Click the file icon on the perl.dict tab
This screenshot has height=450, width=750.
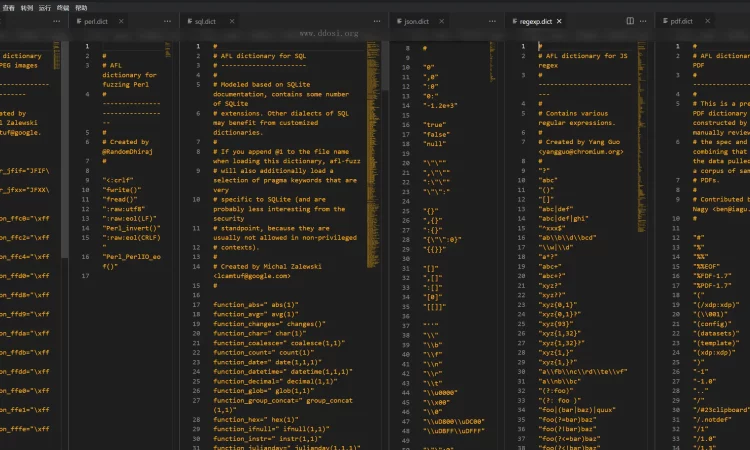(79, 22)
